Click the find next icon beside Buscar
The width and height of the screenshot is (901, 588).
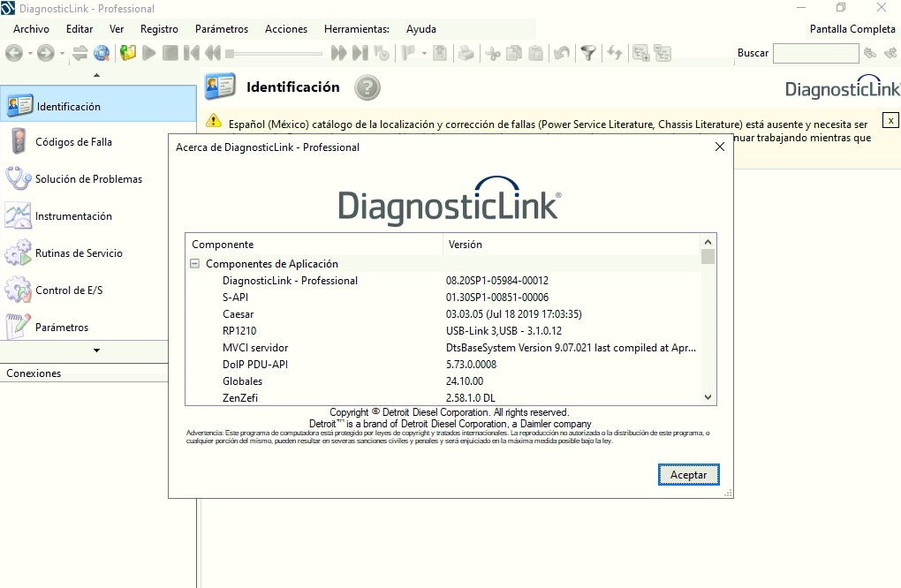(x=890, y=53)
